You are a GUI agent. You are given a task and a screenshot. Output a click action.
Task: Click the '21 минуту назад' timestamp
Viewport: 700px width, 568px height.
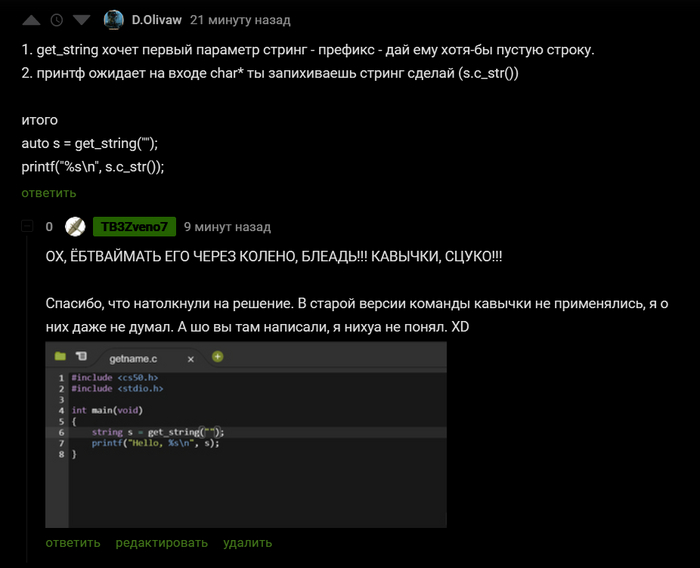pyautogui.click(x=240, y=20)
